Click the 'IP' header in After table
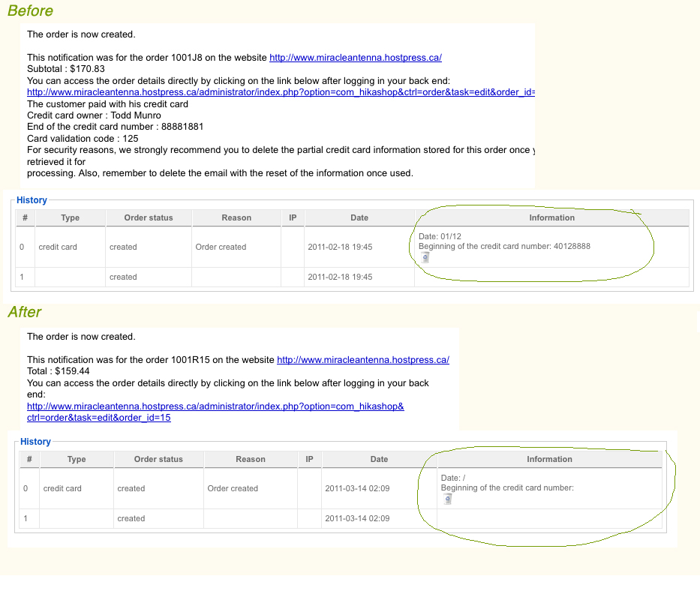The width and height of the screenshot is (700, 600). point(309,459)
